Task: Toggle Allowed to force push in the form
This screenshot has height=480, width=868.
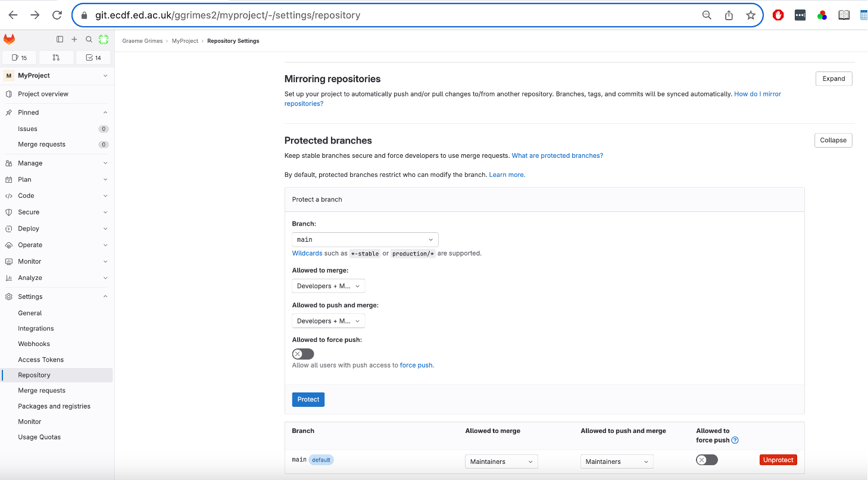Action: pos(303,354)
